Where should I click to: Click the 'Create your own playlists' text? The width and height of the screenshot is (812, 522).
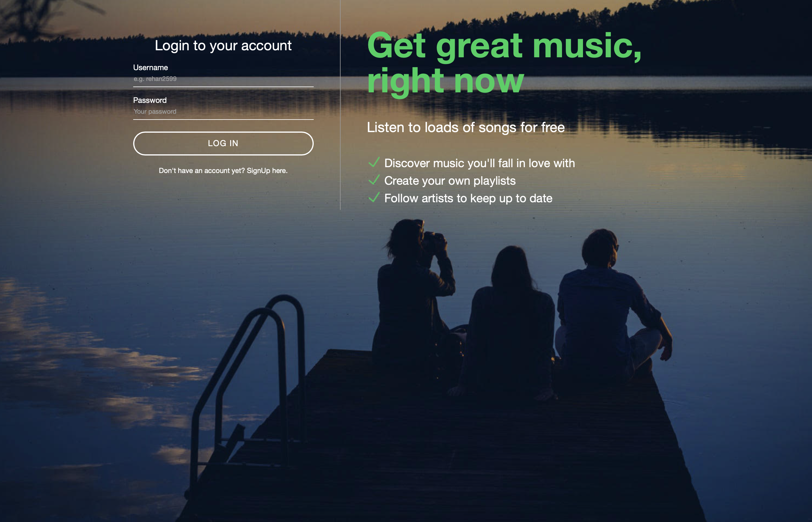450,181
